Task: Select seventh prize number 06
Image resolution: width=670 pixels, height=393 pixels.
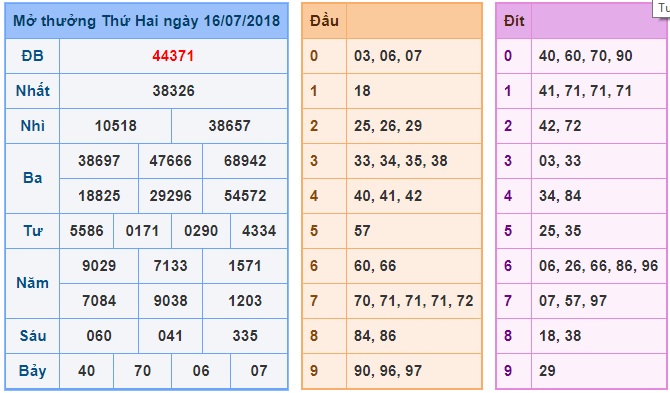Action: [201, 371]
